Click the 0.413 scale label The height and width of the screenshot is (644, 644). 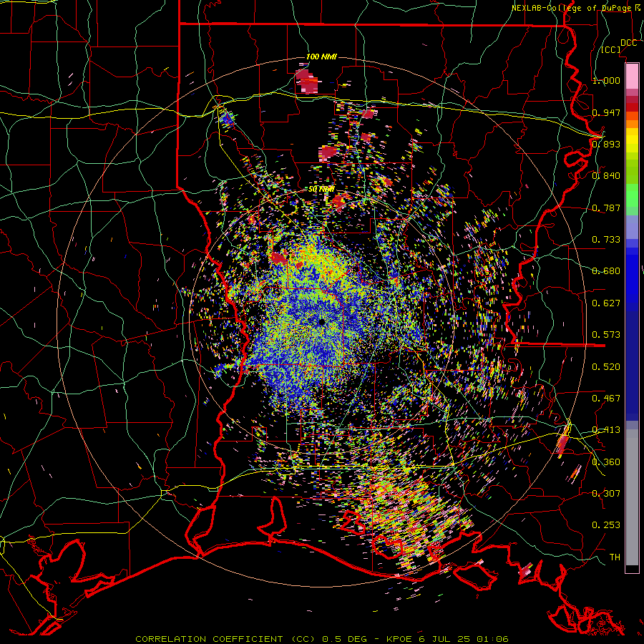(606, 430)
